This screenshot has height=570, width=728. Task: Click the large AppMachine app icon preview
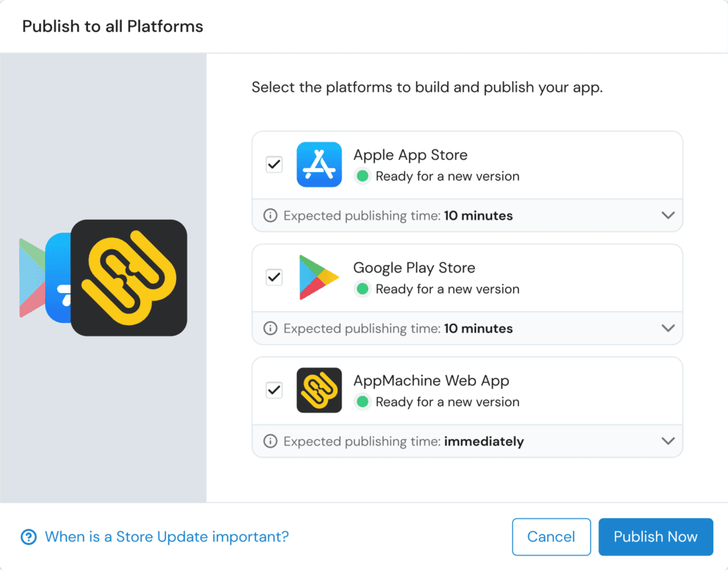[x=129, y=278]
